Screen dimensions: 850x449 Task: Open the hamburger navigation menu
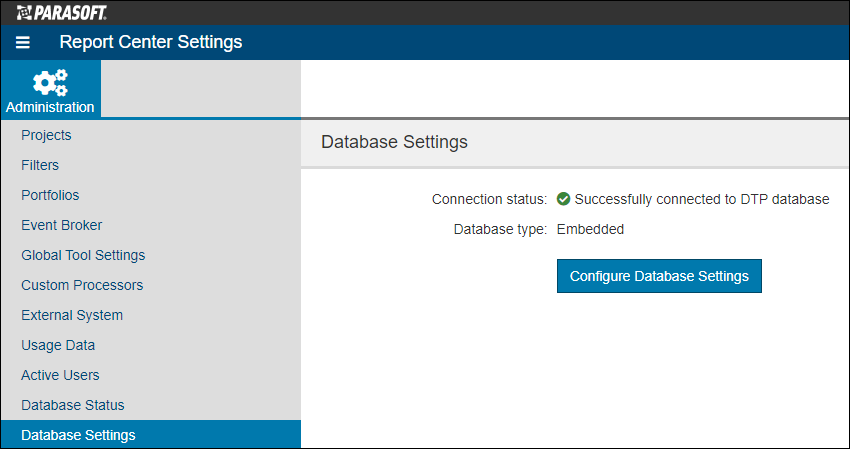23,42
